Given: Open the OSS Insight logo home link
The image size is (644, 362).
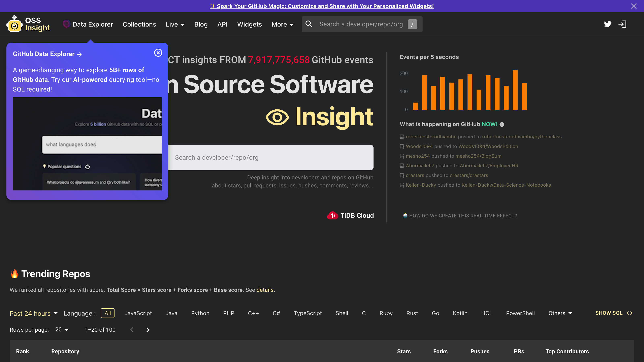Looking at the screenshot, I should [28, 24].
